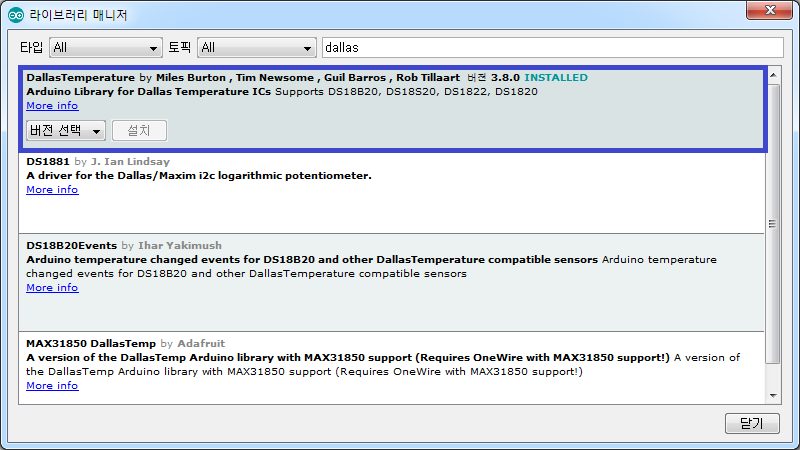Open the 토픽 filter dropdown
800x450 pixels.
pos(256,48)
